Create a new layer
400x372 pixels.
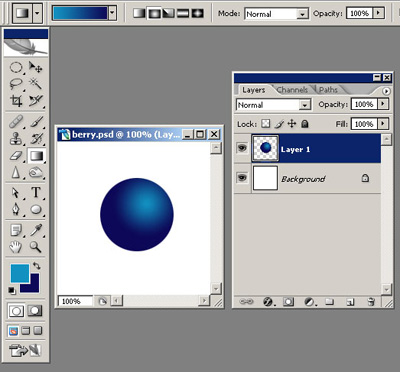click(350, 302)
